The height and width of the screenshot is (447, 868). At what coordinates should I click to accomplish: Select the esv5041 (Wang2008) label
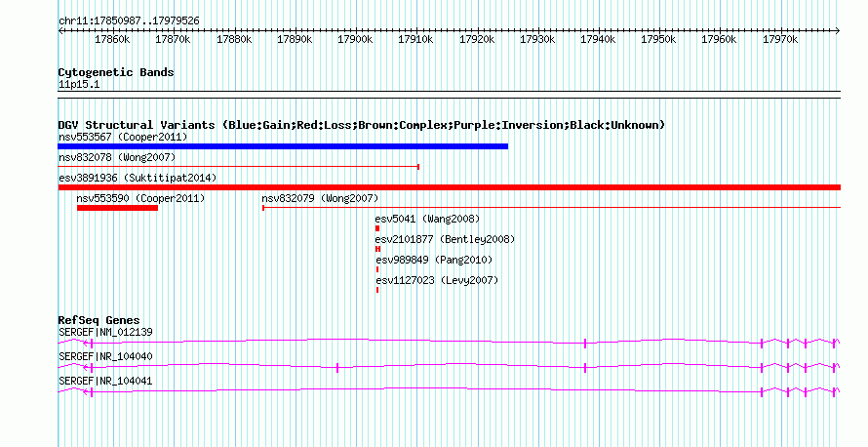pyautogui.click(x=427, y=219)
